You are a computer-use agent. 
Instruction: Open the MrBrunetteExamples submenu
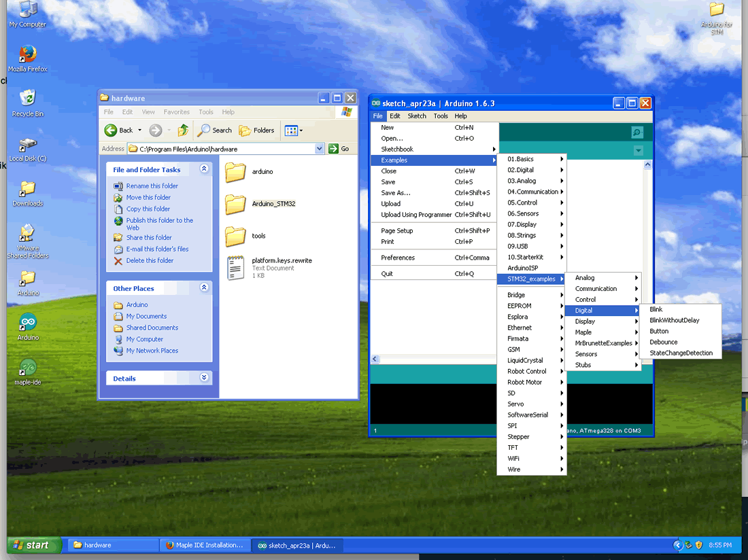pyautogui.click(x=602, y=343)
